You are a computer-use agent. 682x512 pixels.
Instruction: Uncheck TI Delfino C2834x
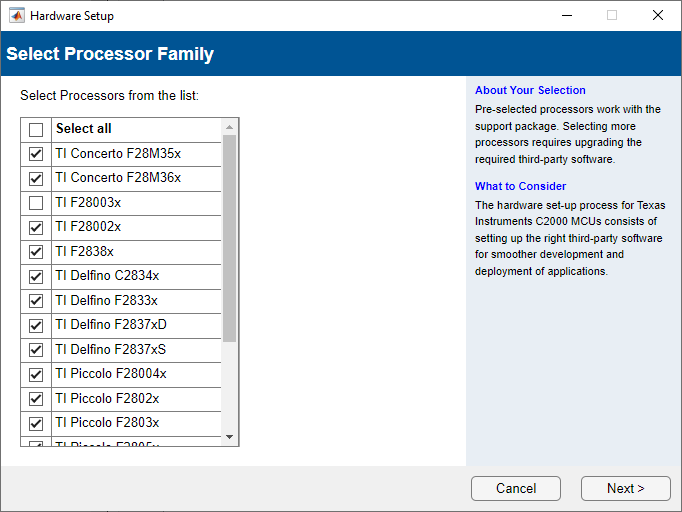coord(36,277)
